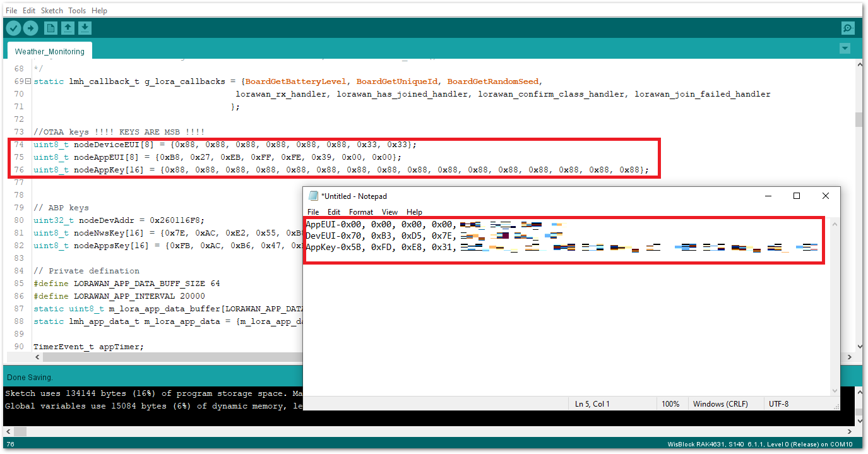
Task: Click the Upload arrow icon
Action: [x=30, y=28]
